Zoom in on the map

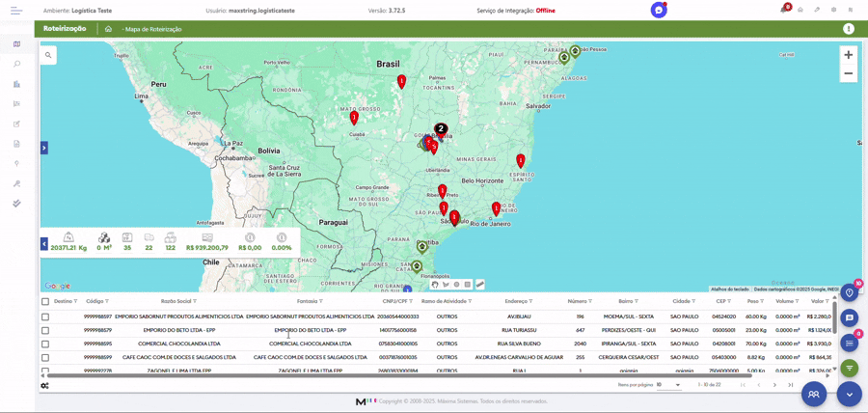[849, 55]
